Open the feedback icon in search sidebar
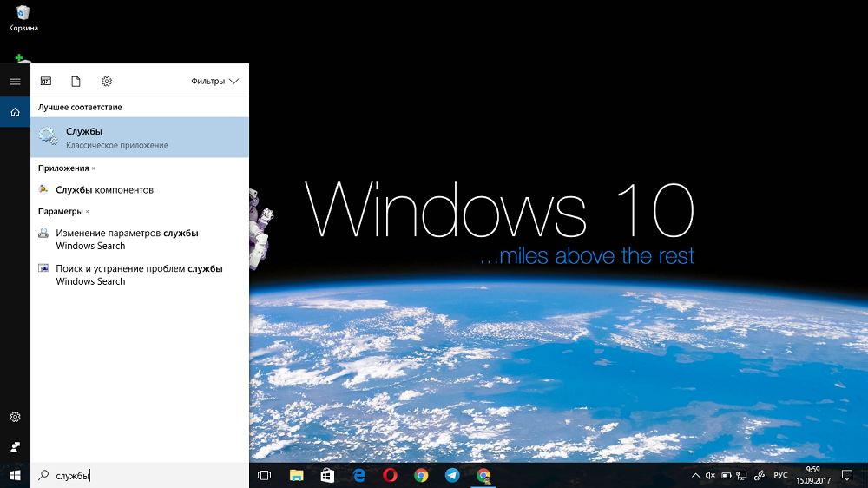Viewport: 868px width, 488px height. click(x=15, y=447)
